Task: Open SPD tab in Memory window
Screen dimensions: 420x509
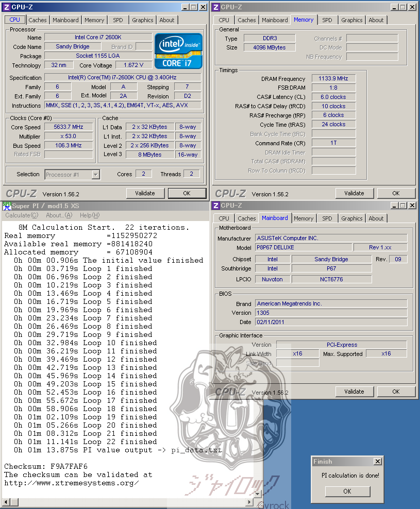Action: (327, 20)
